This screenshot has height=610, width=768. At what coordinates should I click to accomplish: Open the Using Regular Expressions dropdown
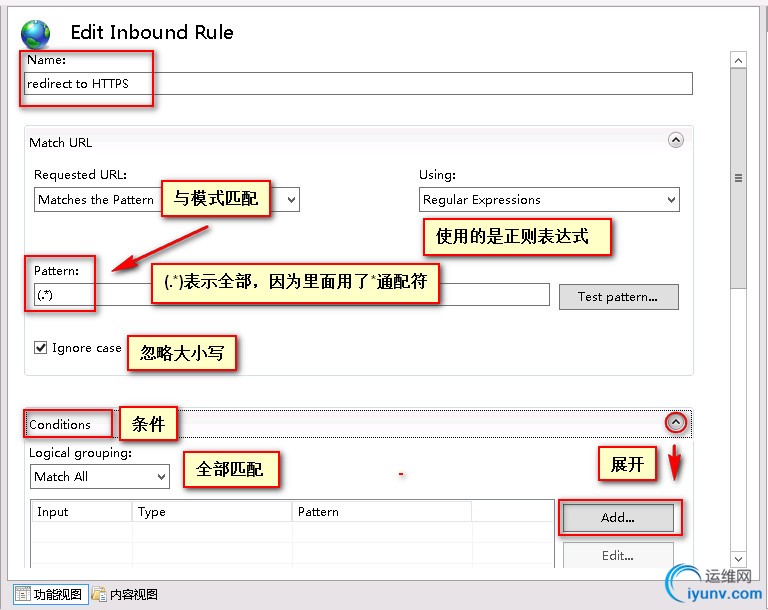coord(549,199)
